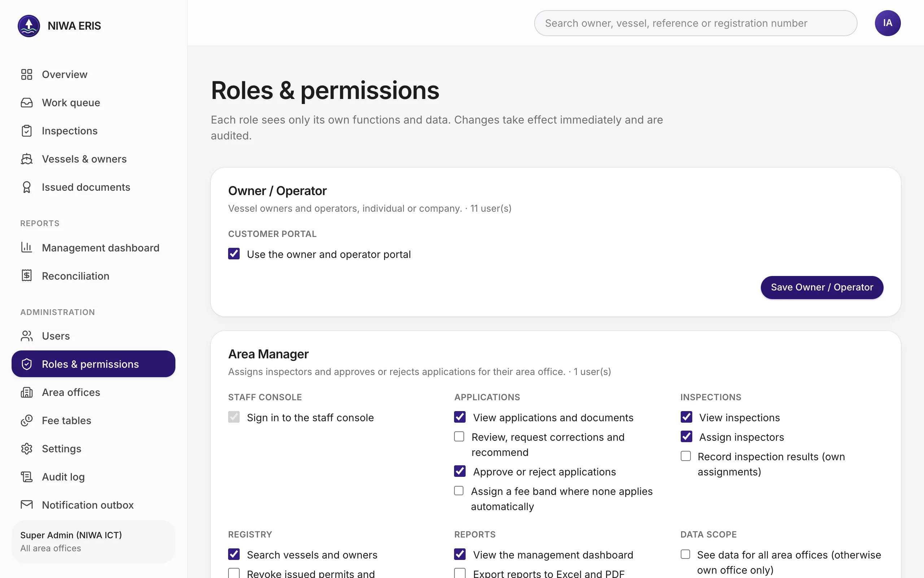Click the NIWA ERIS logo icon
Image resolution: width=924 pixels, height=578 pixels.
click(29, 26)
